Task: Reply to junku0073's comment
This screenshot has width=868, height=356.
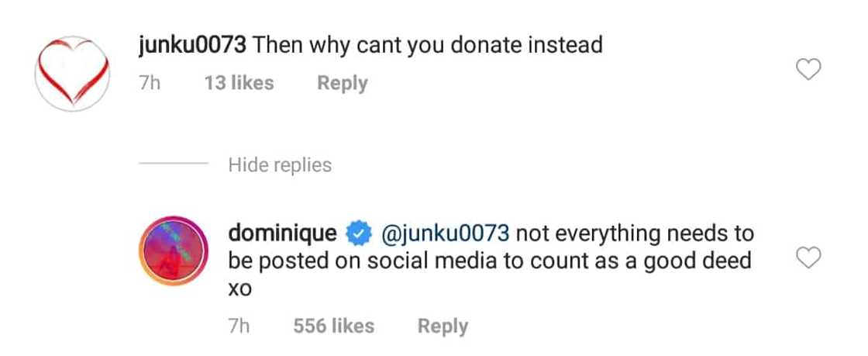Action: pyautogui.click(x=342, y=83)
